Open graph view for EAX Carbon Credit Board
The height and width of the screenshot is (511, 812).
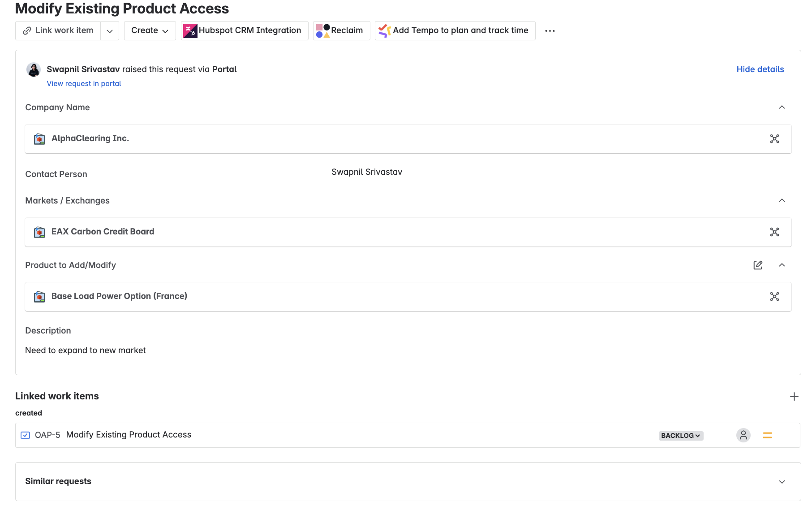pos(774,232)
